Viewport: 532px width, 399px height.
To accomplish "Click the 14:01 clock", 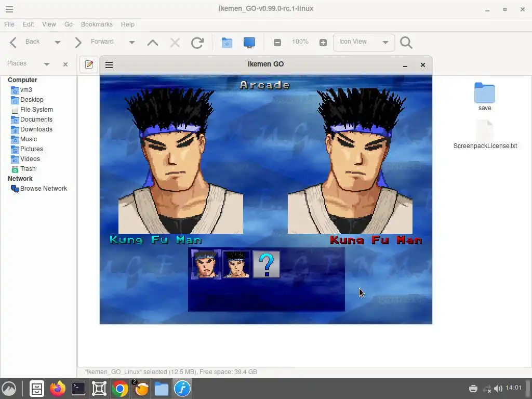I will (513, 388).
